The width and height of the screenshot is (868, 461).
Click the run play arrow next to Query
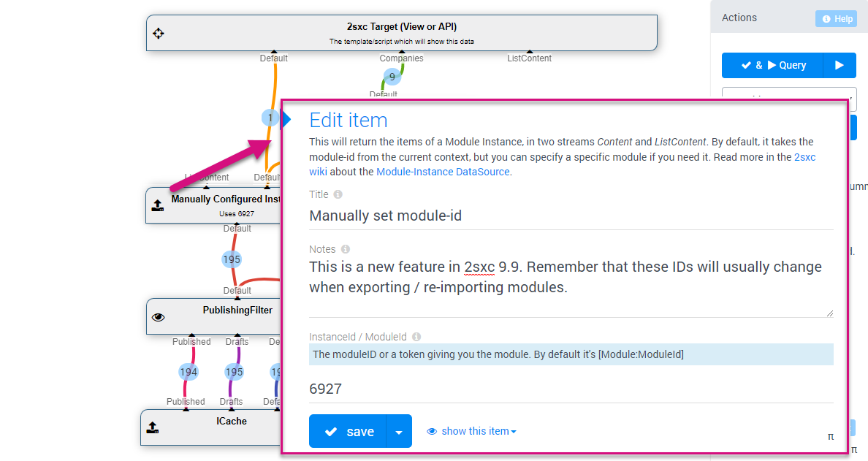[x=840, y=65]
